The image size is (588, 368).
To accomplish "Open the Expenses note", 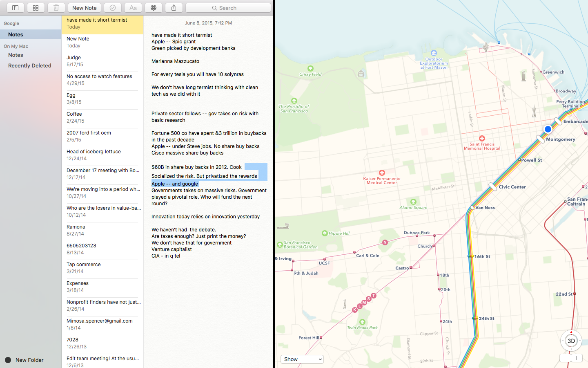I will click(102, 288).
